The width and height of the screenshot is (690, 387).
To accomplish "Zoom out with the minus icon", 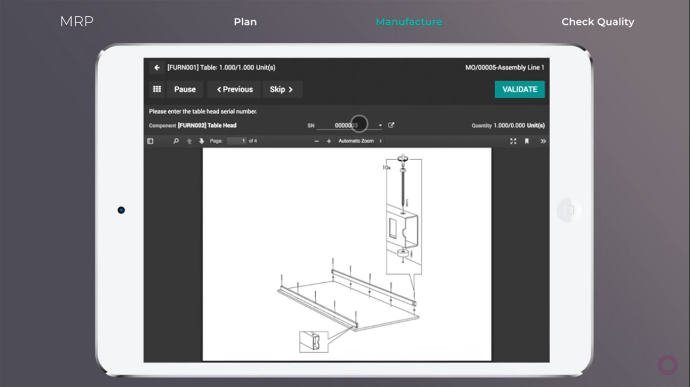I will pyautogui.click(x=316, y=141).
